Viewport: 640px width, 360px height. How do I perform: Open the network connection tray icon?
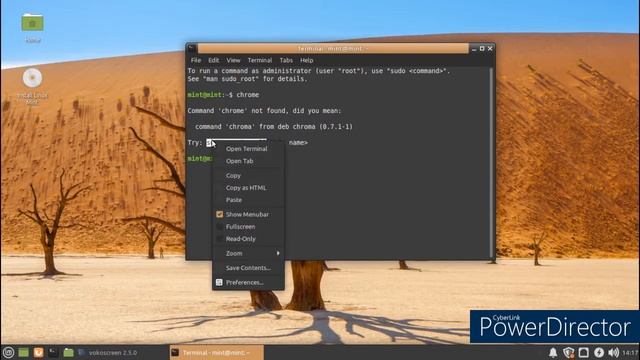[584, 352]
